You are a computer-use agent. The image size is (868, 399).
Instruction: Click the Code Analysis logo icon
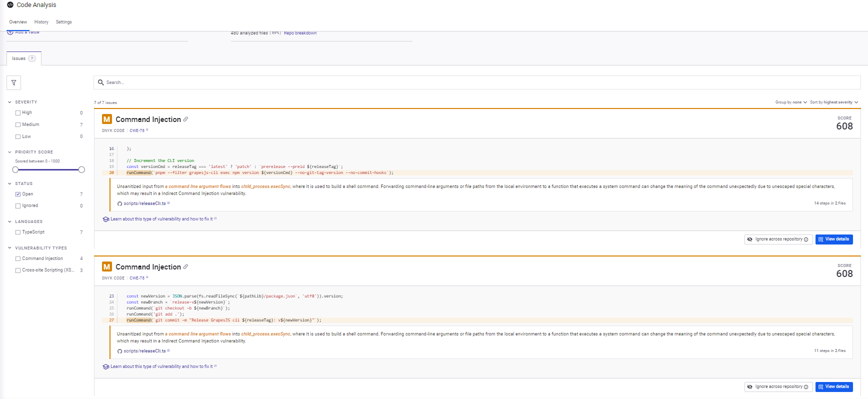10,4
